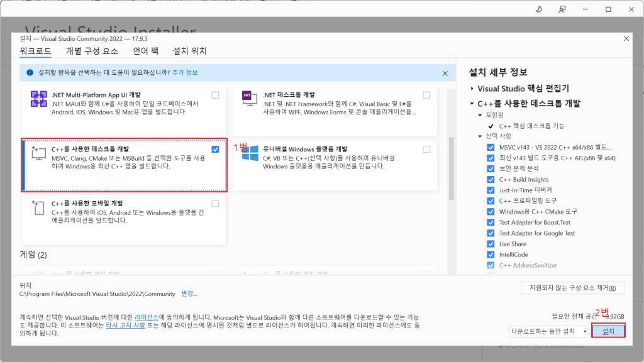Uncheck Windows용 C++ CMake 도구 option

[491, 212]
